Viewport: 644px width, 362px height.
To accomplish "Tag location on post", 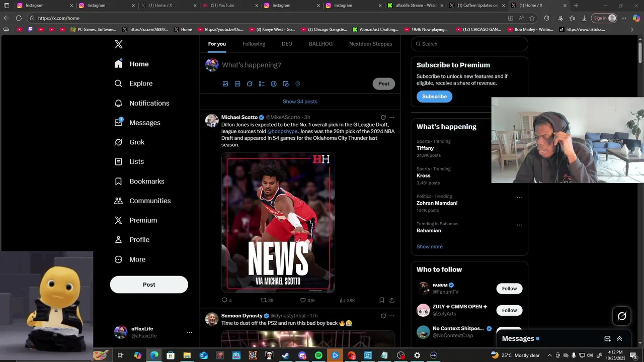I will (x=298, y=84).
